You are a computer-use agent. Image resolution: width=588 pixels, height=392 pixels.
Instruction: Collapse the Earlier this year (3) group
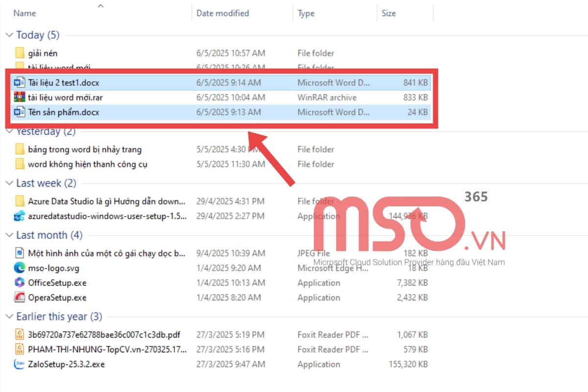click(9, 317)
